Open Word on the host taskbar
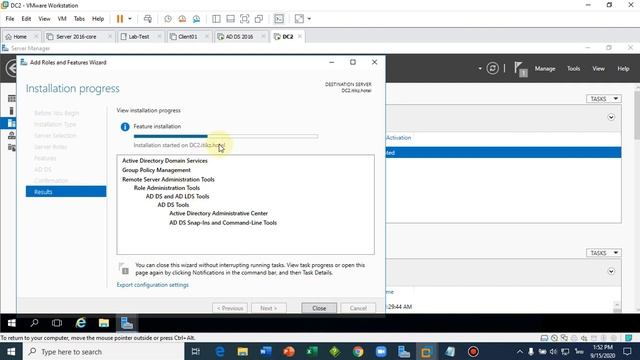The image size is (640, 360). [266, 352]
